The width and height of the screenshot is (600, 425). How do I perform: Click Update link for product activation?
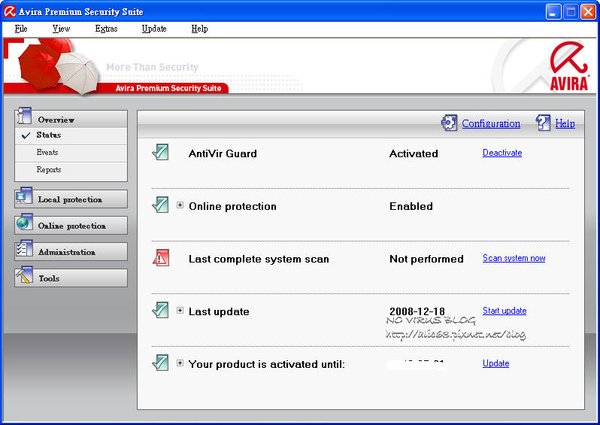click(x=496, y=363)
